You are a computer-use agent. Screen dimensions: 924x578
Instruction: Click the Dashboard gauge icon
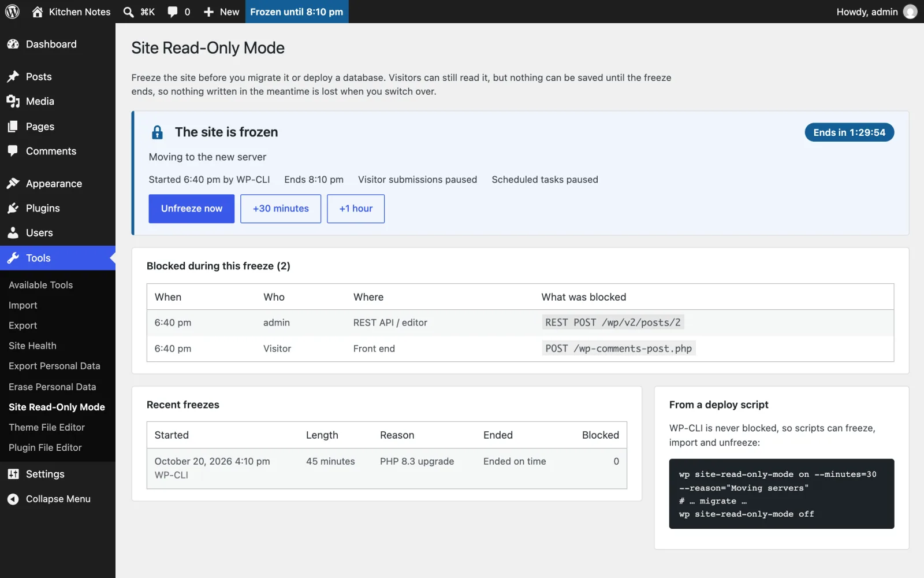click(13, 44)
